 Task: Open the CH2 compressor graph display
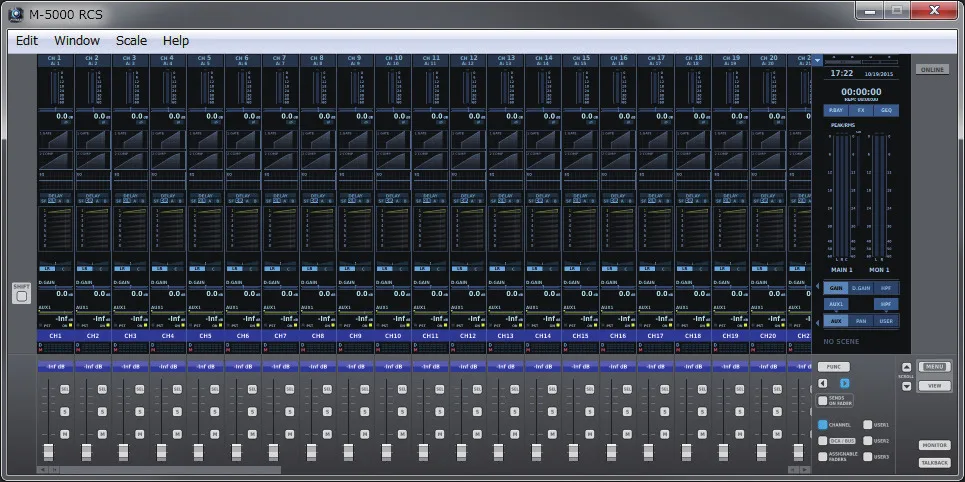point(93,160)
